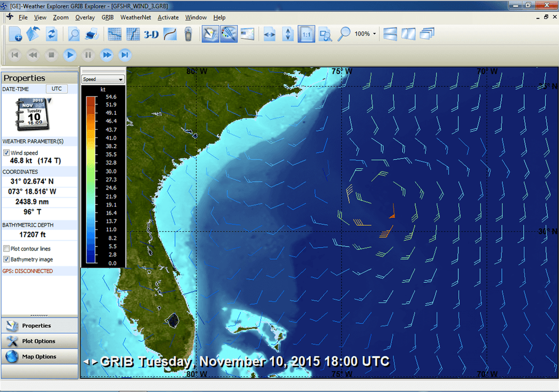Open the Overlay menu

pyautogui.click(x=85, y=18)
